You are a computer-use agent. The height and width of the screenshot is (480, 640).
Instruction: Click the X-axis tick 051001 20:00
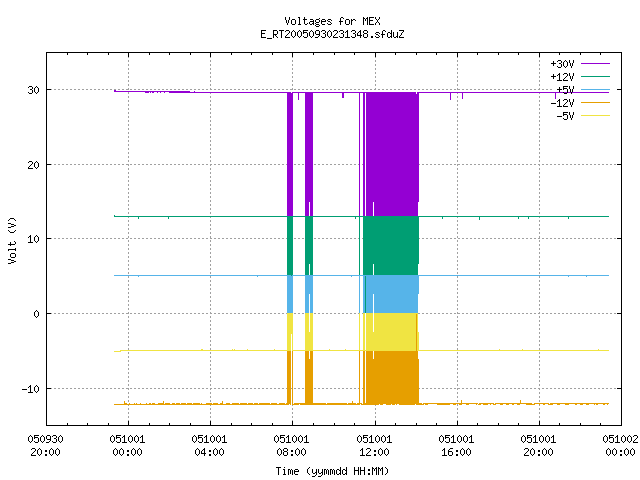tap(538, 446)
